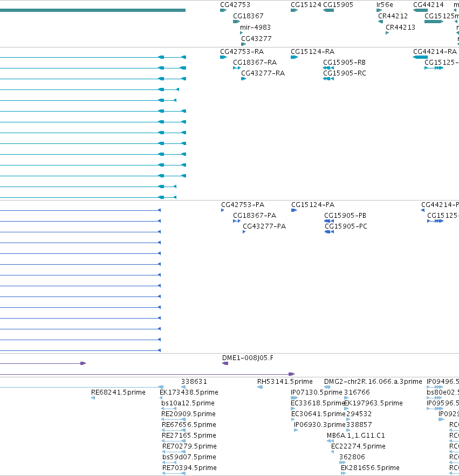Click the EK197963.5prime EST label
The width and height of the screenshot is (459, 476).
pos(373,403)
